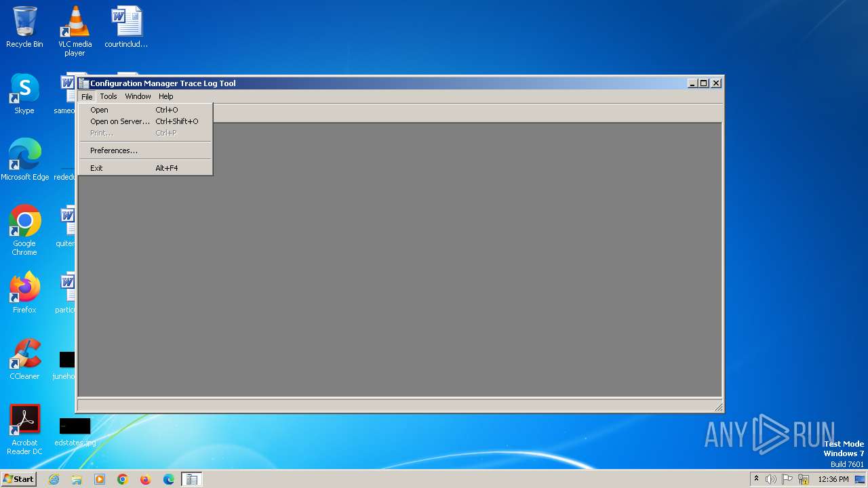Open Edge from the taskbar

169,479
